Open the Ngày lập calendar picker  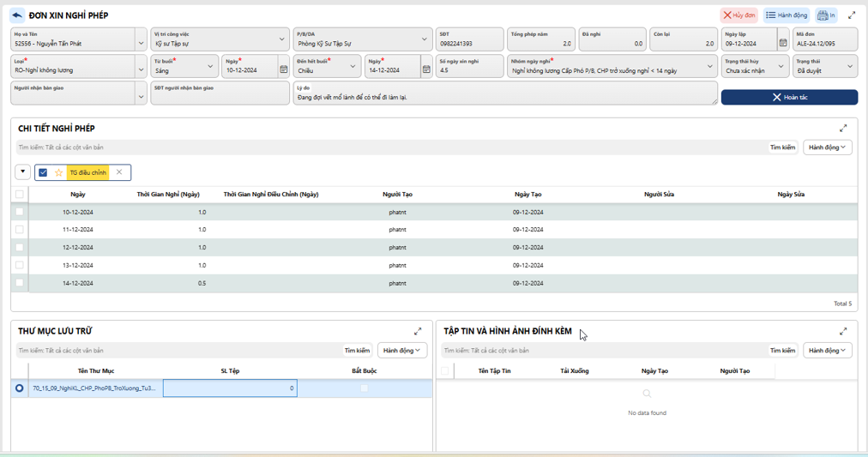click(783, 43)
